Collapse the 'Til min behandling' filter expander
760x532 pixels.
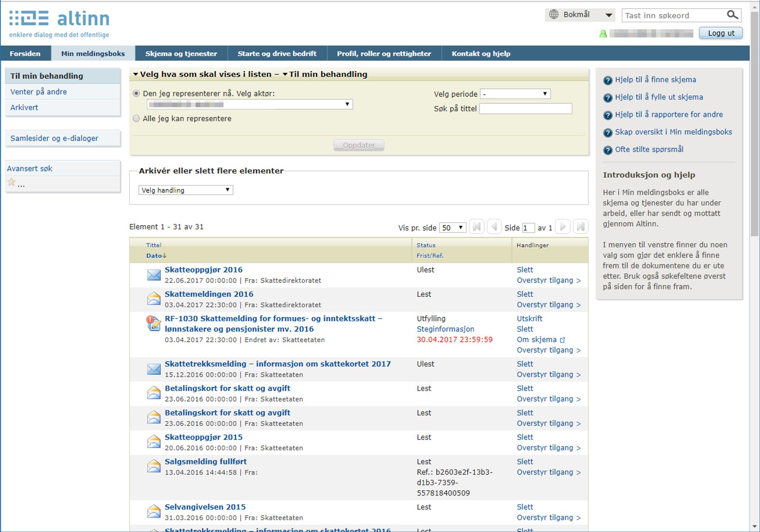tap(285, 74)
